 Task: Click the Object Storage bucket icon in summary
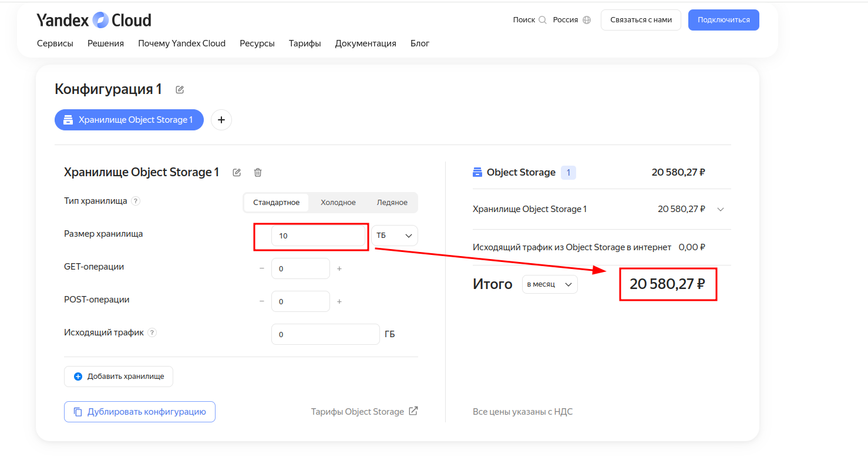[x=477, y=172]
